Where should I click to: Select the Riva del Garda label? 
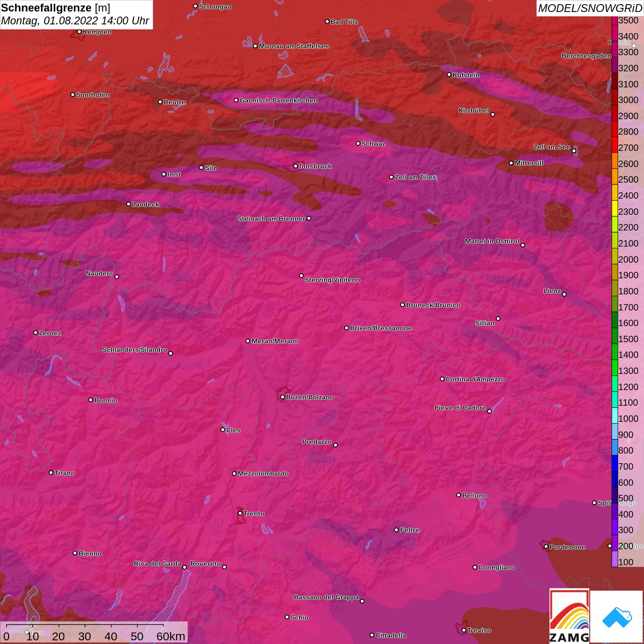click(x=157, y=563)
